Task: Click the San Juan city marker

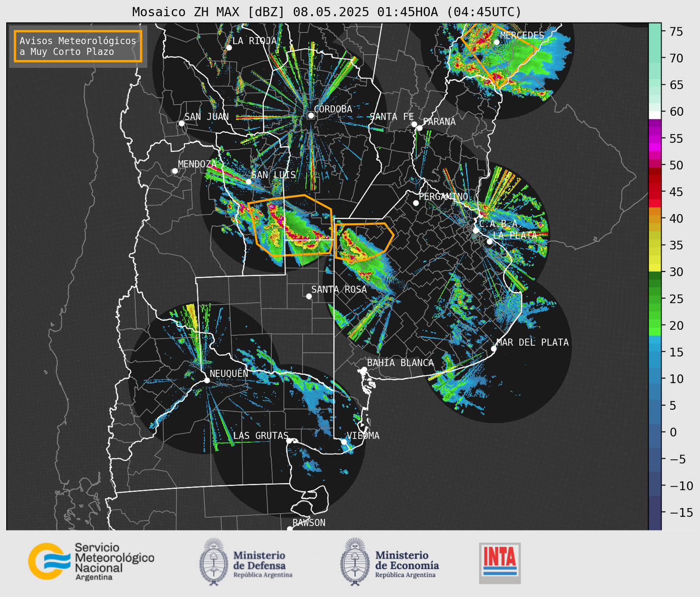Action: tap(181, 123)
